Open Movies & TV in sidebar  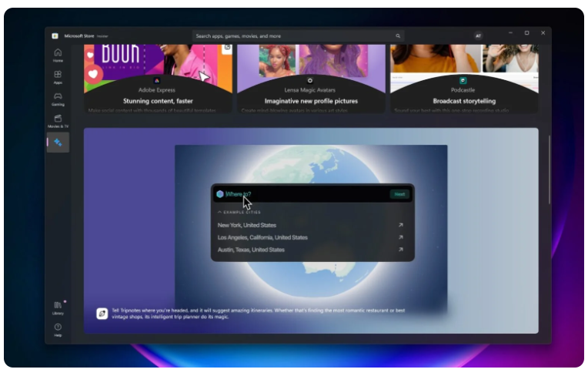point(58,121)
